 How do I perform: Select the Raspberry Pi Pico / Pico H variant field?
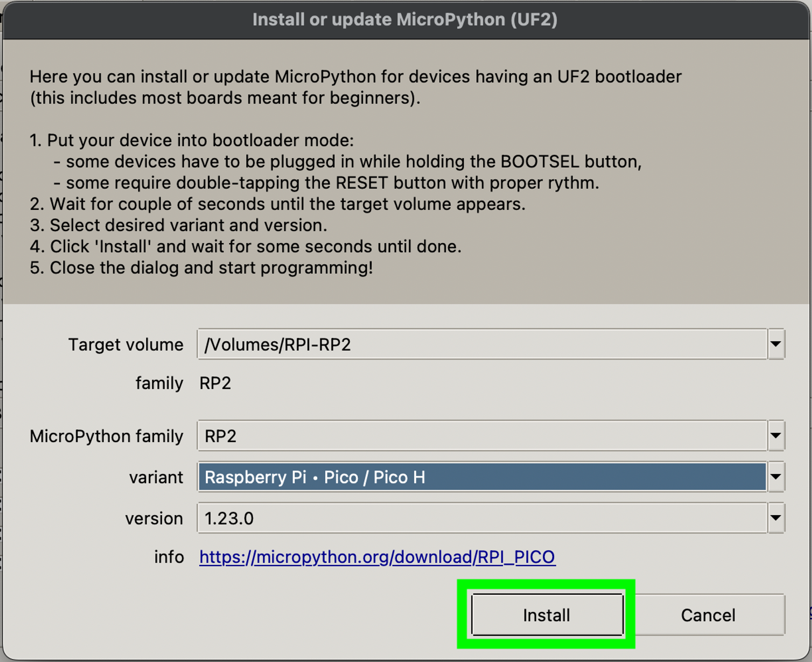pos(482,477)
